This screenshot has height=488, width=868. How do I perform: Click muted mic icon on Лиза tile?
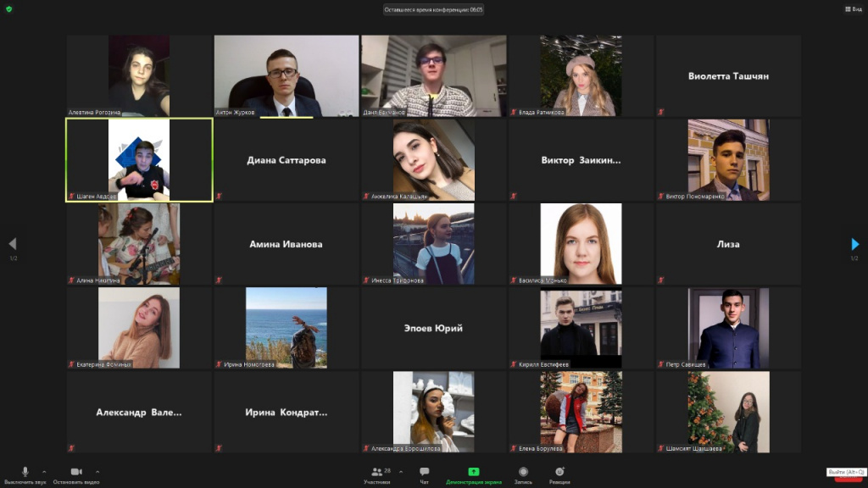click(x=660, y=280)
